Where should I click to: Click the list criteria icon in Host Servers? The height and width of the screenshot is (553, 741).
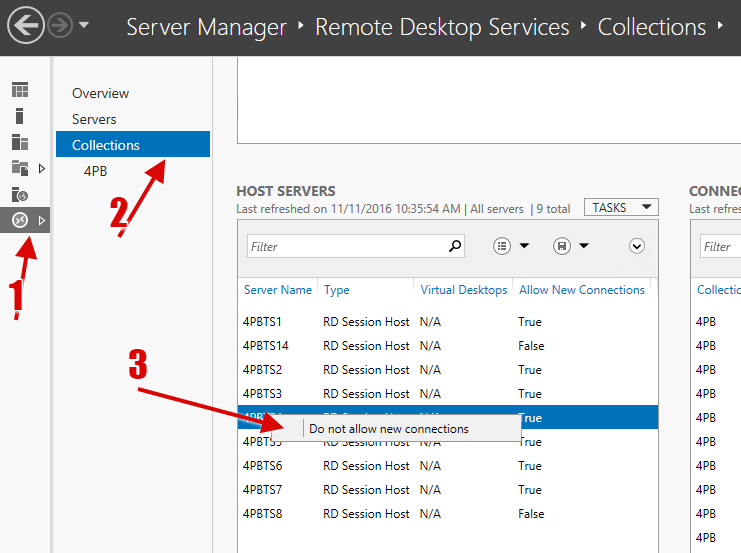coord(502,246)
